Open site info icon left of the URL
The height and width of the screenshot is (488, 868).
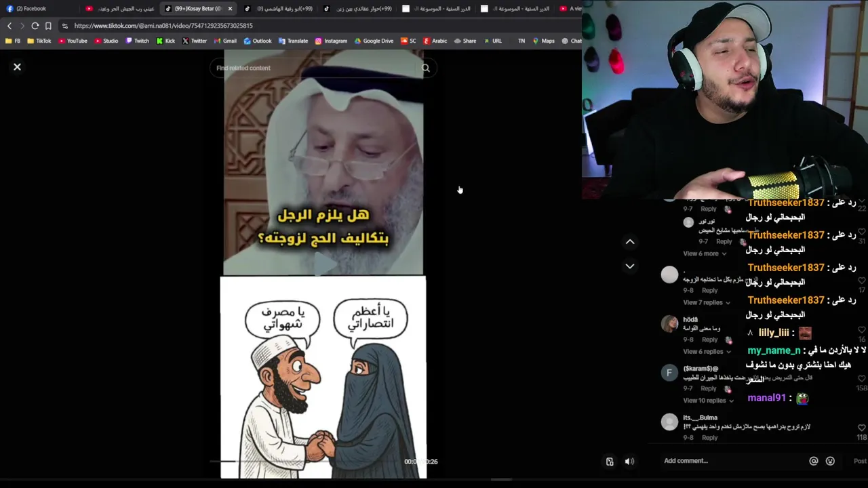pos(64,26)
